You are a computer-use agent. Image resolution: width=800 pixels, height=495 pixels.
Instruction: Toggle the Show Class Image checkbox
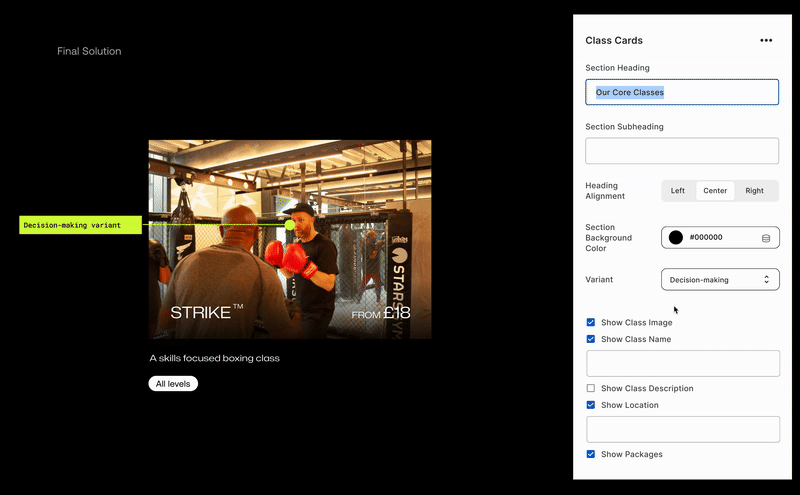pyautogui.click(x=591, y=322)
